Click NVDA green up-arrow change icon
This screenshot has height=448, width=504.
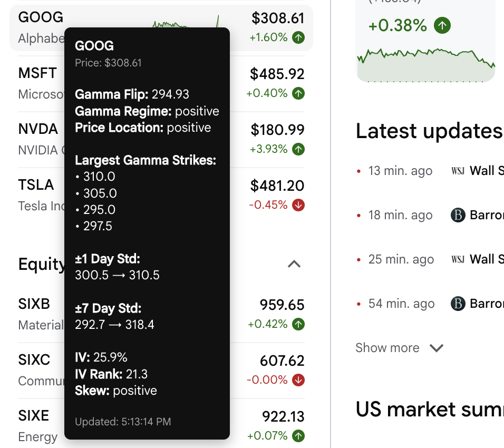[x=298, y=149]
